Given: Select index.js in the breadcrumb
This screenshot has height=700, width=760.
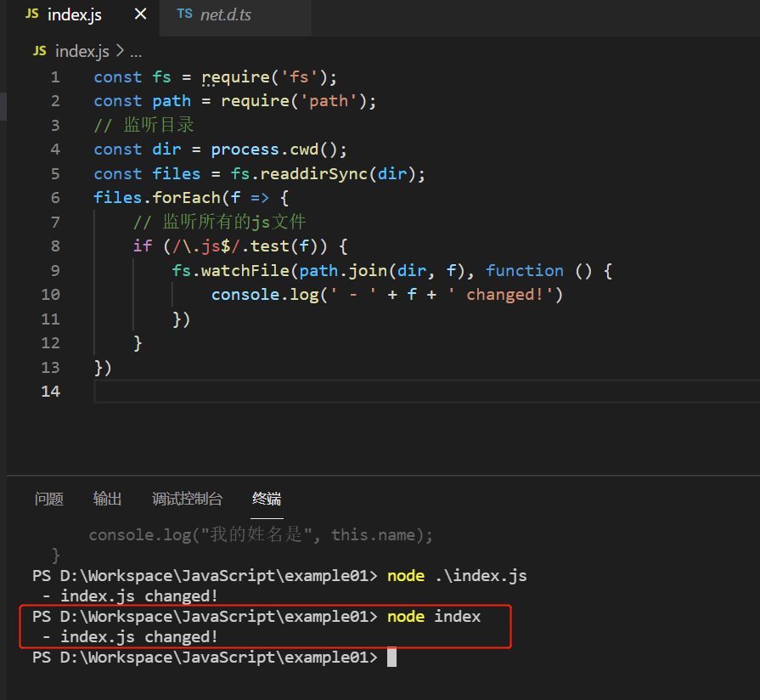Looking at the screenshot, I should click(82, 51).
